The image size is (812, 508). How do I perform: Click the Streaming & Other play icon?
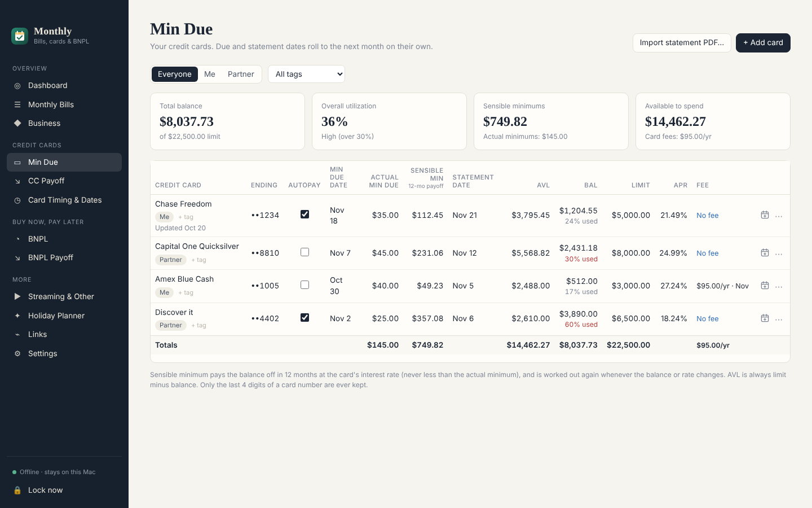coord(17,296)
